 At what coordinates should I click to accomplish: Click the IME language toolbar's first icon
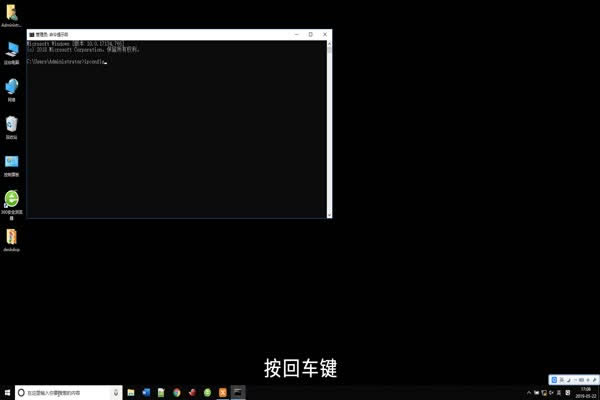click(x=555, y=380)
